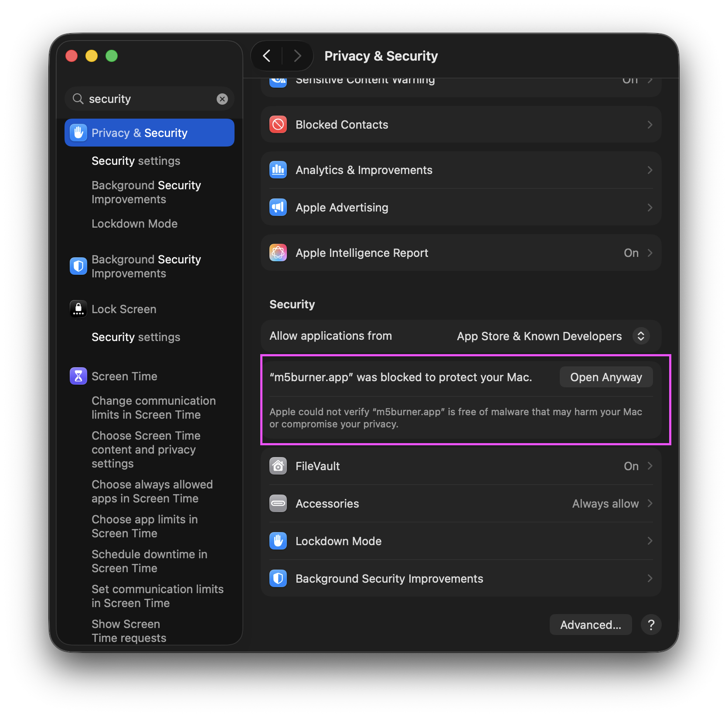This screenshot has height=717, width=728.
Task: Clear the security search text
Action: tap(222, 99)
